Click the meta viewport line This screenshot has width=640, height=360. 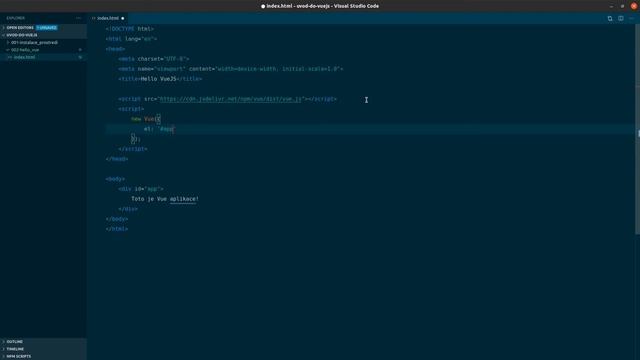click(231, 69)
